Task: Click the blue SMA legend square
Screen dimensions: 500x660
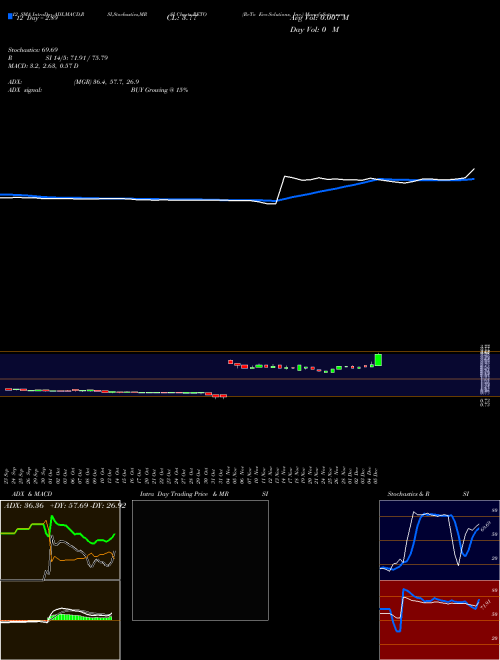Action: [10, 16]
